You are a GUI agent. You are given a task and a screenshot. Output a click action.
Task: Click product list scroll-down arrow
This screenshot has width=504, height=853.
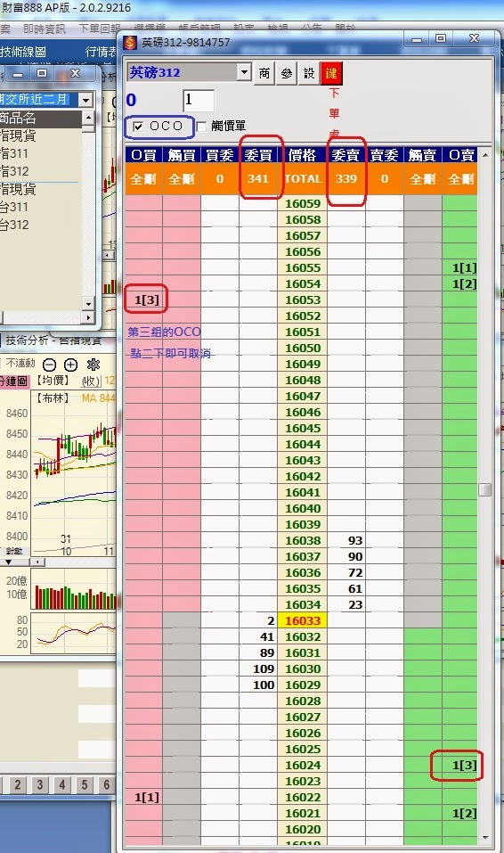coord(89,304)
